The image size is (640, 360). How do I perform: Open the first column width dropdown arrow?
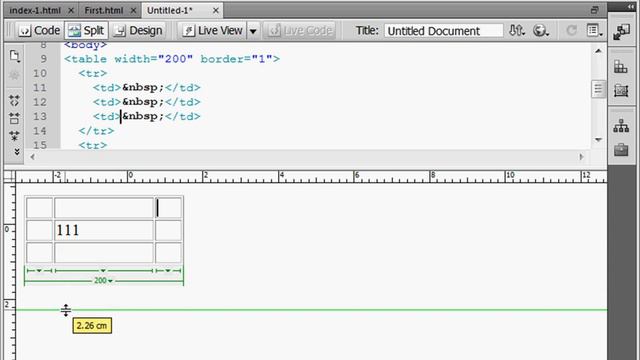(x=39, y=271)
